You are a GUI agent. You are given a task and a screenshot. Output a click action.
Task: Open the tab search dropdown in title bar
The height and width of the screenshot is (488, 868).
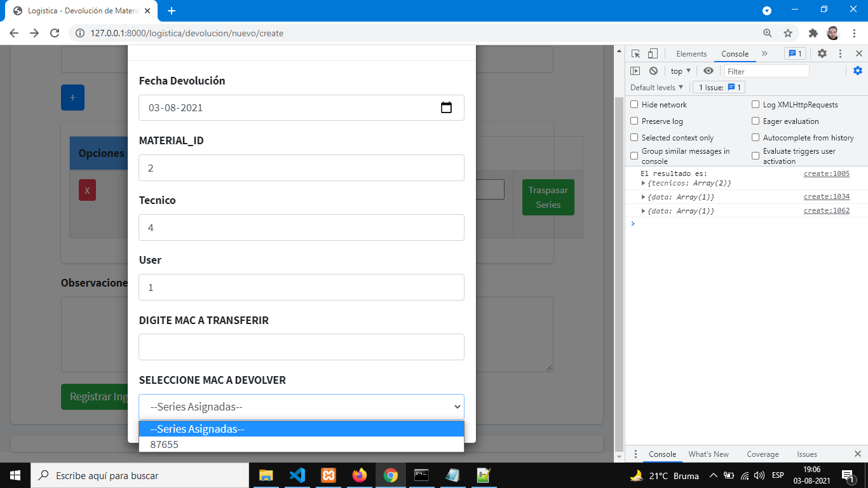[767, 11]
